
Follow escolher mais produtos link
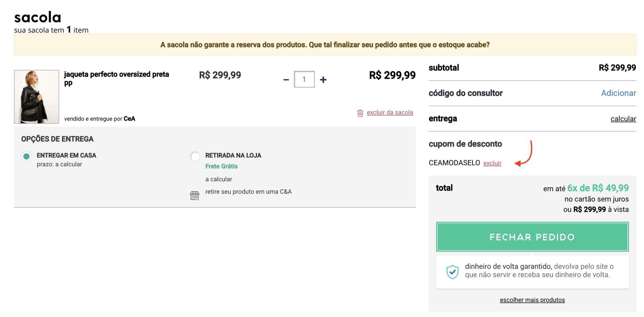pos(532,300)
